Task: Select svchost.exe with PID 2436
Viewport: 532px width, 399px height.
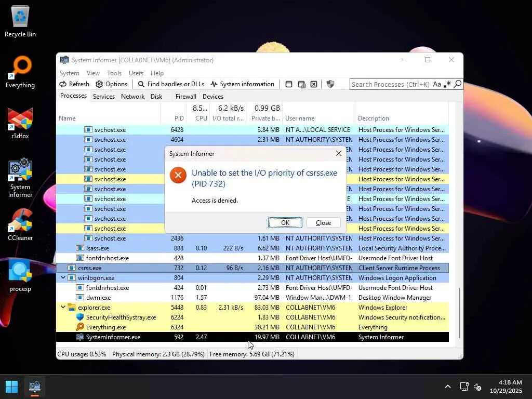Action: click(x=252, y=238)
